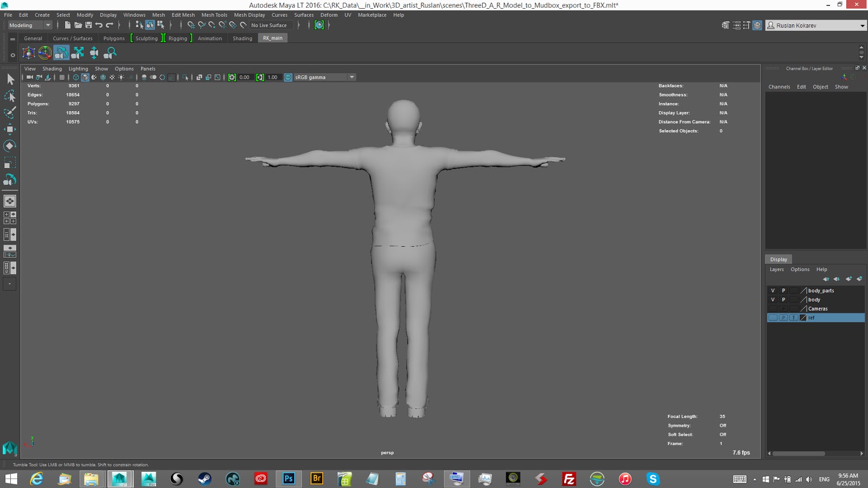This screenshot has width=868, height=488.
Task: Click the Undo arrow icon
Action: click(x=99, y=25)
